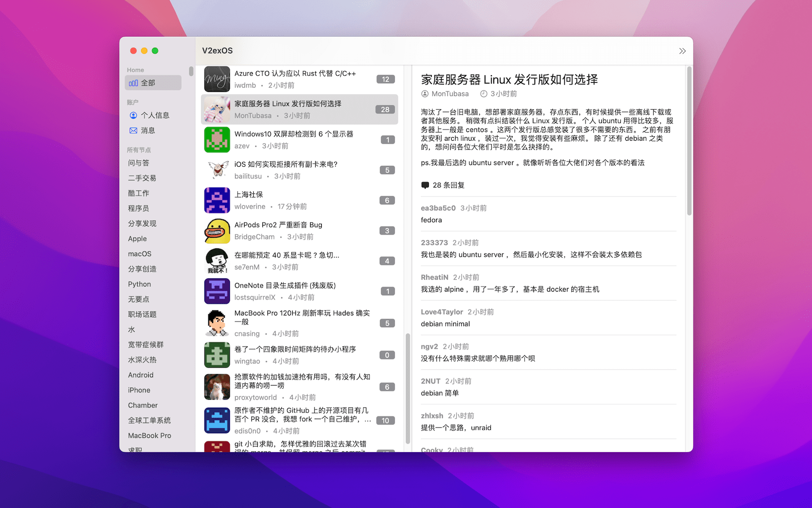The width and height of the screenshot is (812, 508).
Task: Open the Python node
Action: pos(140,284)
